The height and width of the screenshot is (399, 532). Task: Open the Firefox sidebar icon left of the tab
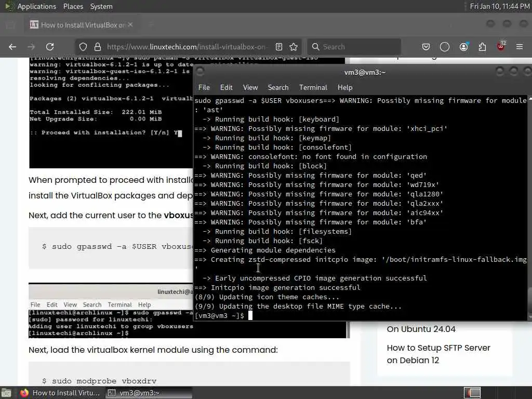(x=10, y=25)
